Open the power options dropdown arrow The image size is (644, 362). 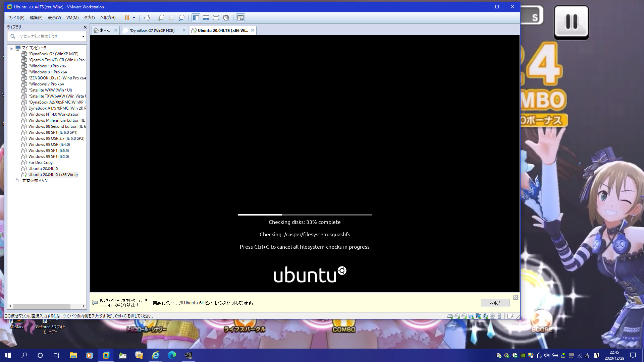point(134,18)
